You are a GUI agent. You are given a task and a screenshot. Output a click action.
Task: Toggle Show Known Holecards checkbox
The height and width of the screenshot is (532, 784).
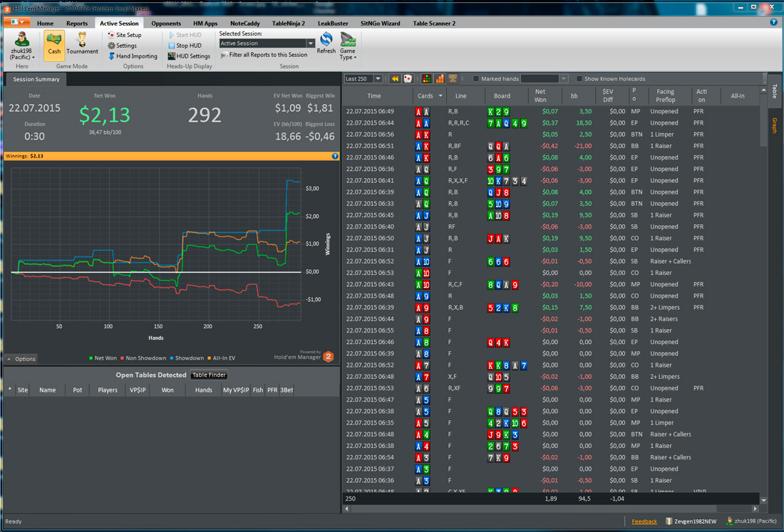coord(579,79)
